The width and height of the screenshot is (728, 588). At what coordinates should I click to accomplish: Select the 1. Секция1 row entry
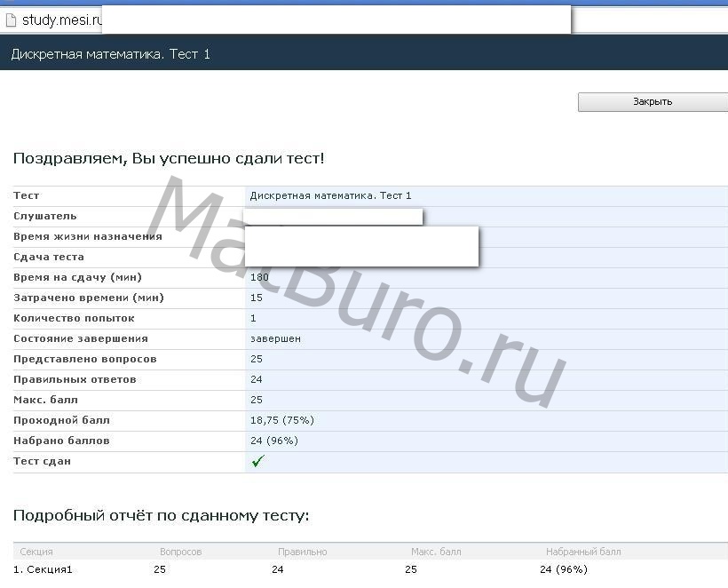43,569
